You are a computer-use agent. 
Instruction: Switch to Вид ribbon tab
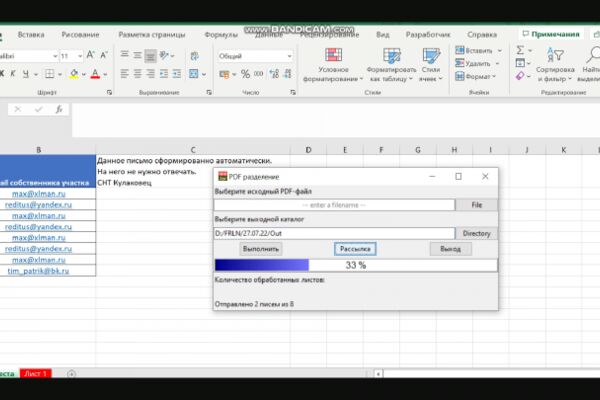383,35
